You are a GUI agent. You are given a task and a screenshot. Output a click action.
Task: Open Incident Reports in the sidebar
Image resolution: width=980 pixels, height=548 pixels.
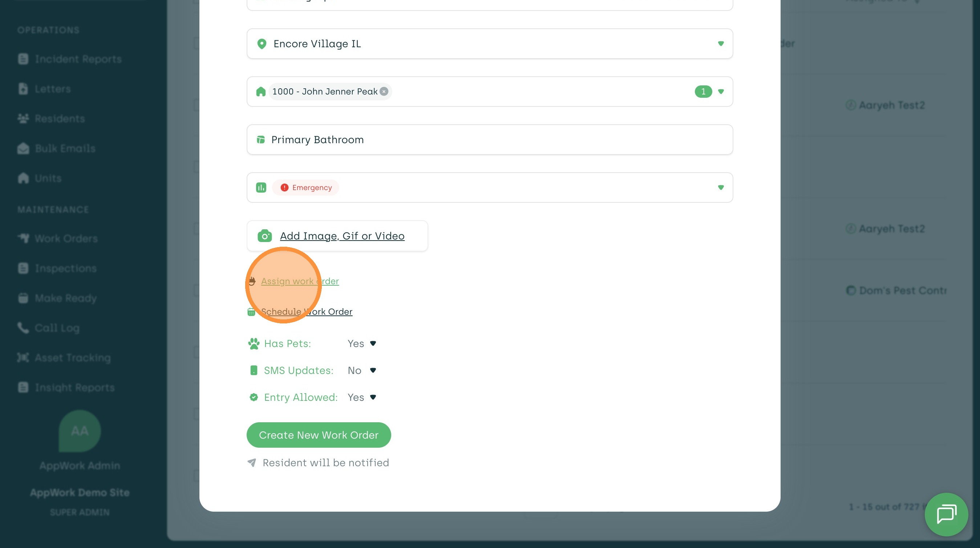point(78,59)
